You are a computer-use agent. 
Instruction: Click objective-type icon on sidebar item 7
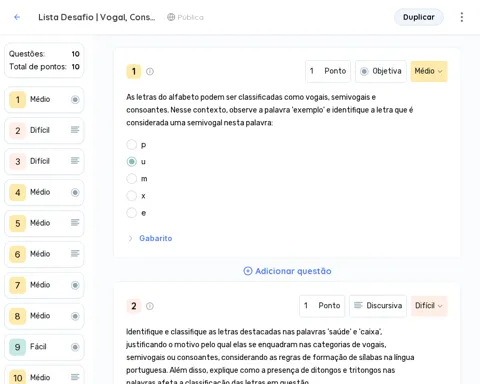coord(75,285)
